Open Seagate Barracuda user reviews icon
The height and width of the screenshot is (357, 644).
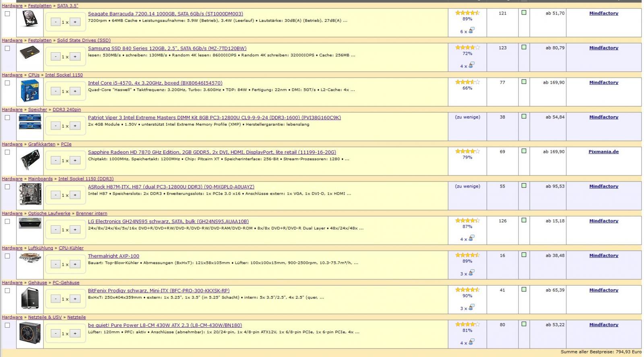pos(471,30)
